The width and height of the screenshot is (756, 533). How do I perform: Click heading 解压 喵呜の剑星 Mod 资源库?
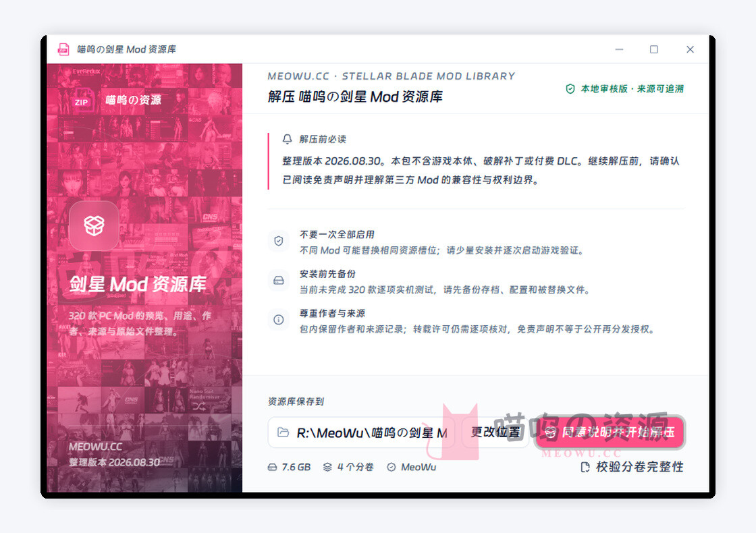(x=355, y=97)
